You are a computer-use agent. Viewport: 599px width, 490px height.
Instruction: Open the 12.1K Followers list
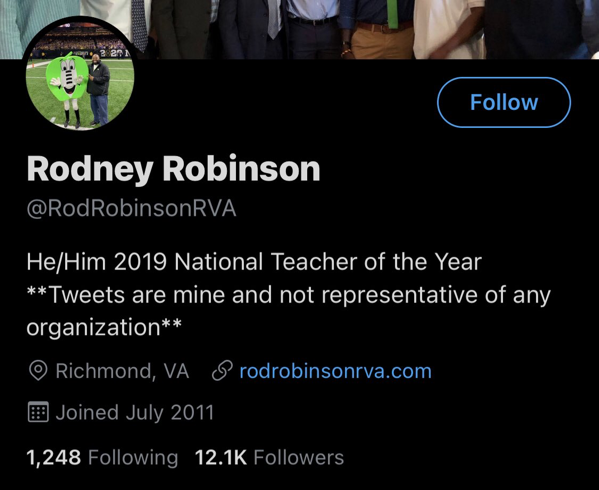269,458
